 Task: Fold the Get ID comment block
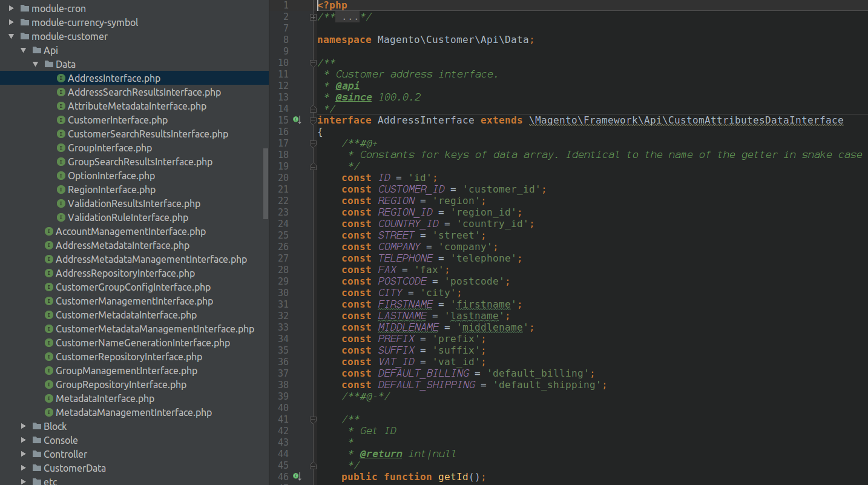[x=313, y=419]
